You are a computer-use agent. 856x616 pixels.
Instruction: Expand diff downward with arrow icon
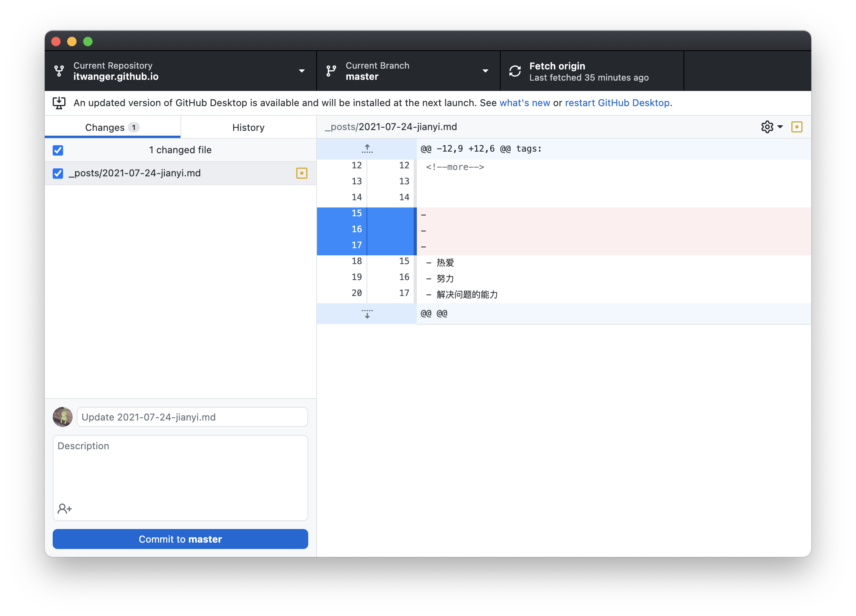(x=367, y=314)
